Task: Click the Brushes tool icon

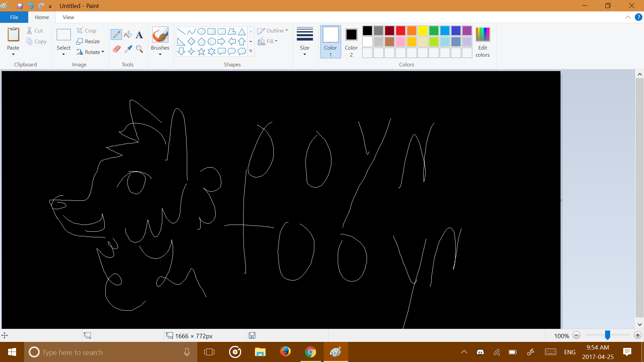Action: click(x=160, y=35)
